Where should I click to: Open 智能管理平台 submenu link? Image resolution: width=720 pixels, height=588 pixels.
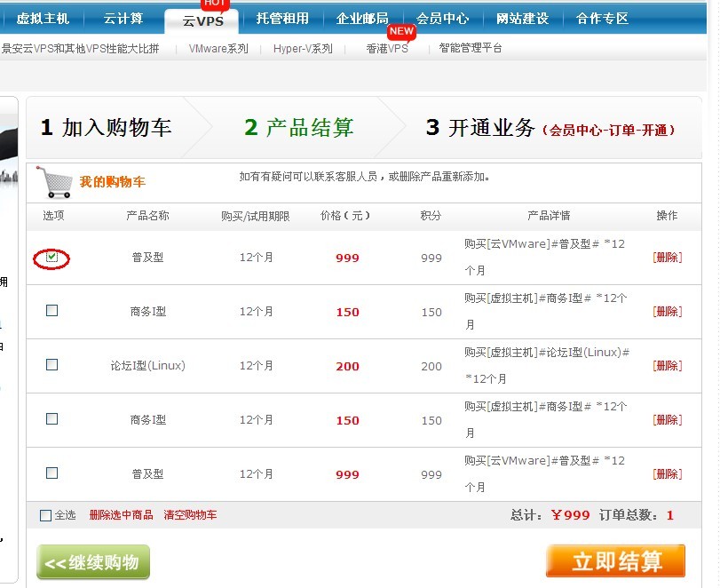(471, 49)
